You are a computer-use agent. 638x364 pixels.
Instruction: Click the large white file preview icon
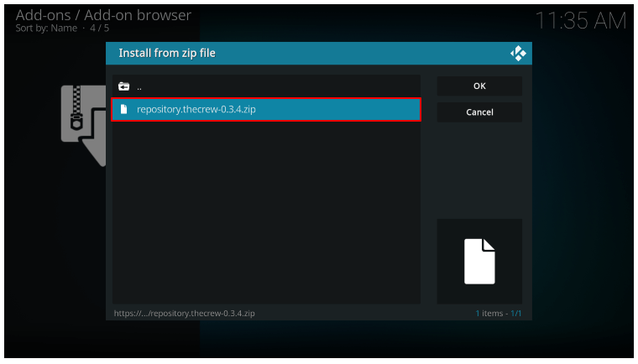(x=479, y=261)
